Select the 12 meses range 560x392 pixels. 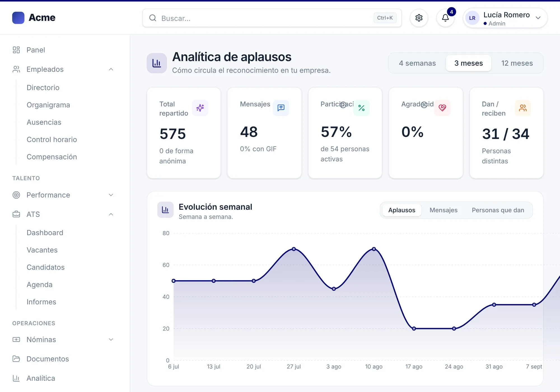(517, 63)
